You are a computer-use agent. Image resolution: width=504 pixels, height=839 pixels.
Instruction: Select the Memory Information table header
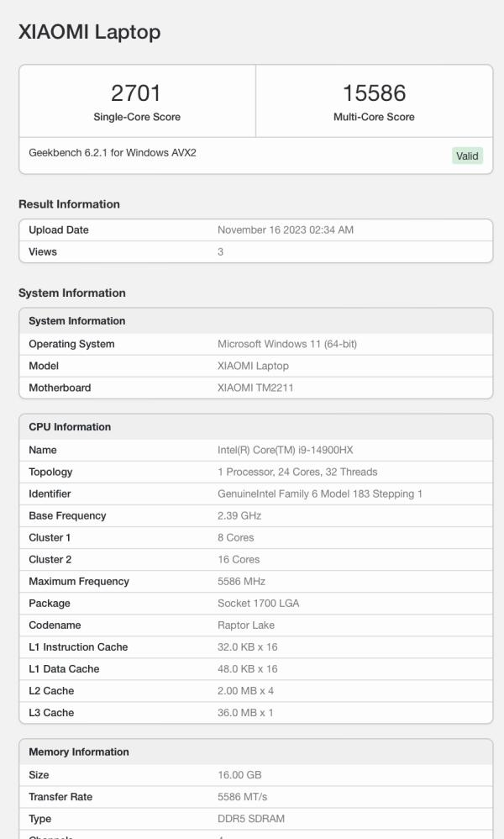pyautogui.click(x=79, y=752)
